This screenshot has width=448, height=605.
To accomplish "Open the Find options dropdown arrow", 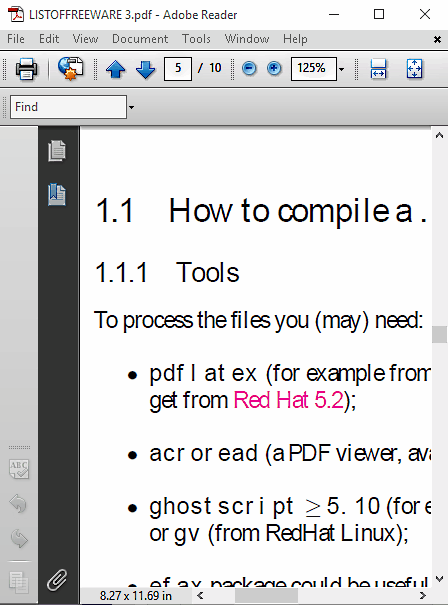I will (x=132, y=107).
